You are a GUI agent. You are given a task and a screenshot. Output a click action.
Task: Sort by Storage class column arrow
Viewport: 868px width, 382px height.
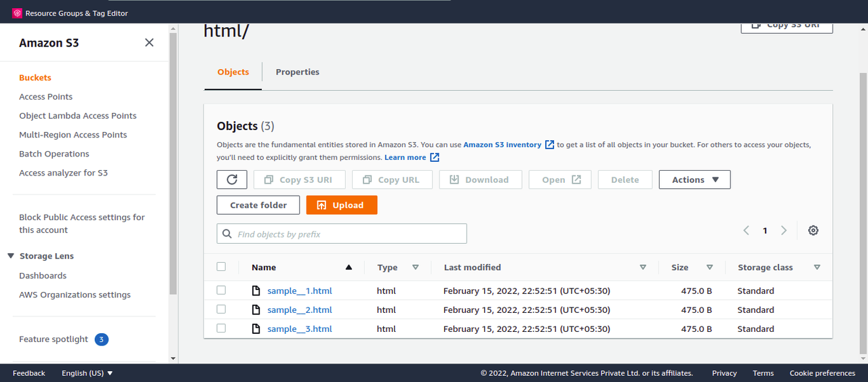click(x=817, y=268)
